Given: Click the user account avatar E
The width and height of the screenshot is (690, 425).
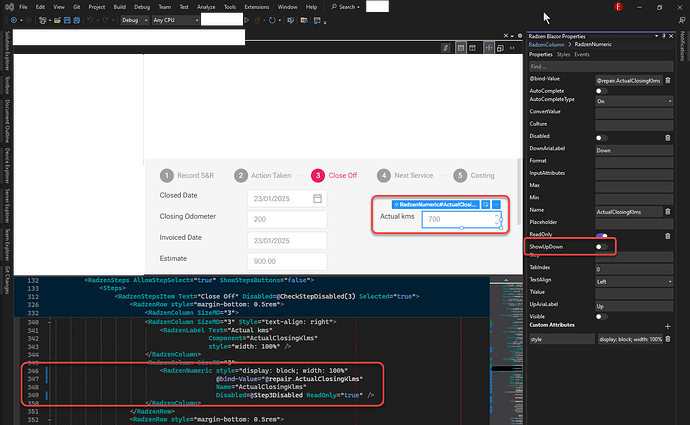Looking at the screenshot, I should pos(618,7).
